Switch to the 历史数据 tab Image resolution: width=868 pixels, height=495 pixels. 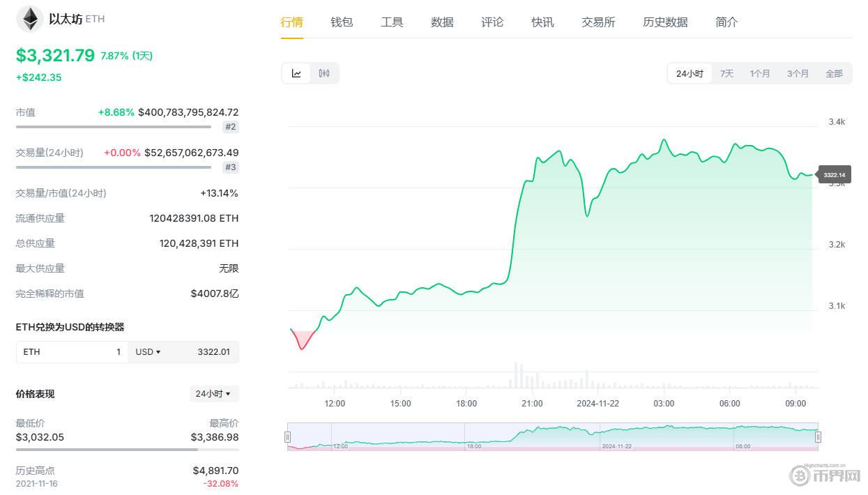coord(665,22)
